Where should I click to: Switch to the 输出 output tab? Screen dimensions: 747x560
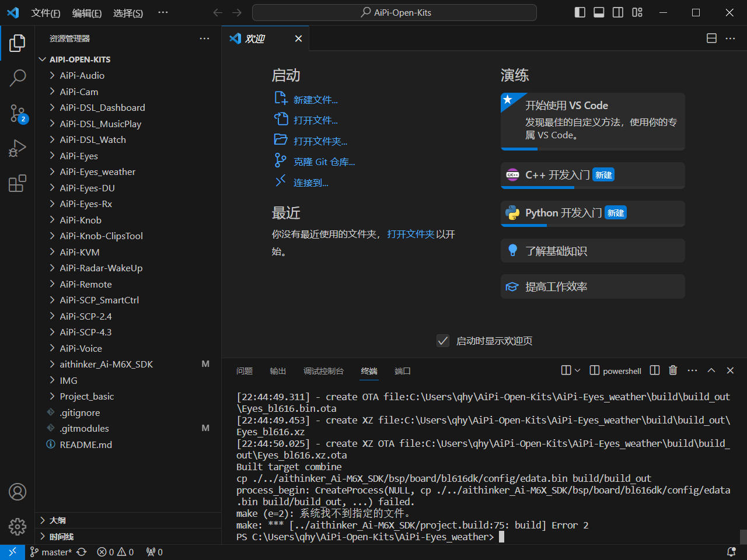click(x=278, y=371)
